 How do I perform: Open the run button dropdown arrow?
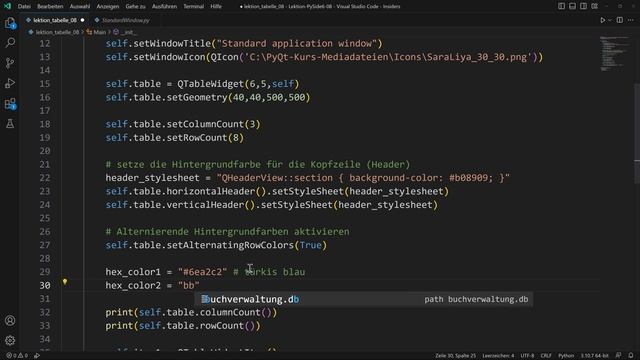[x=610, y=20]
